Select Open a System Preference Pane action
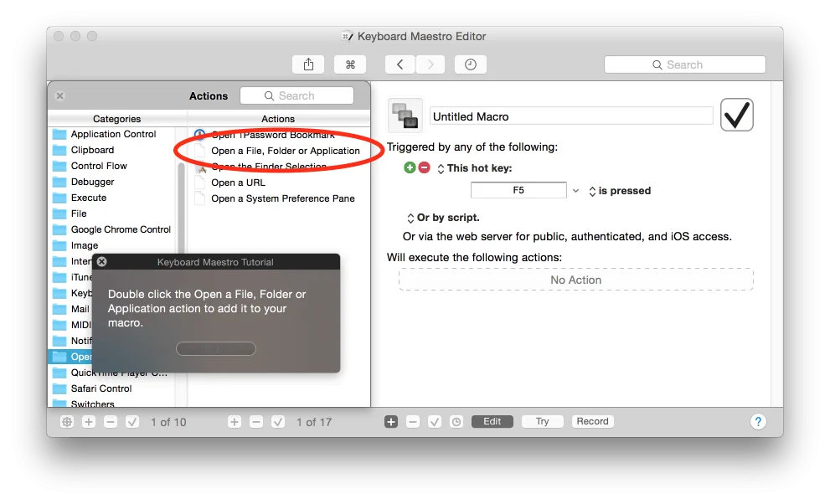Image resolution: width=830 pixels, height=504 pixels. pyautogui.click(x=282, y=198)
